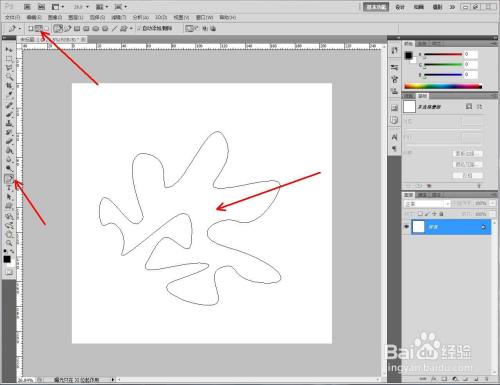Select the History Brush tool
The height and width of the screenshot is (385, 500).
coord(9,133)
